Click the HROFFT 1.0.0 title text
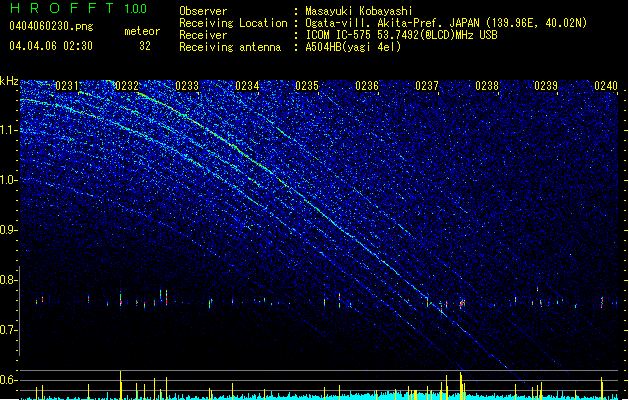Viewport: 629px width, 400px height. point(79,8)
